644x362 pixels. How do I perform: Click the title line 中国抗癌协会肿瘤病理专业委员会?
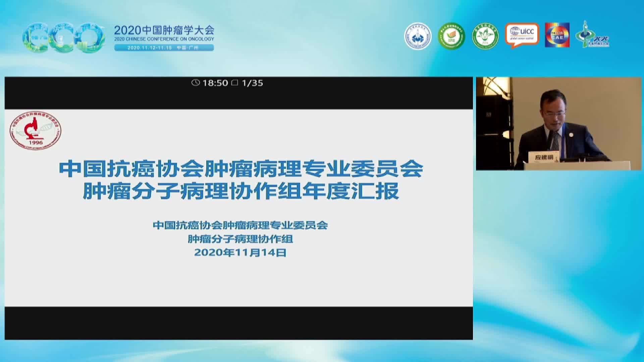click(241, 169)
